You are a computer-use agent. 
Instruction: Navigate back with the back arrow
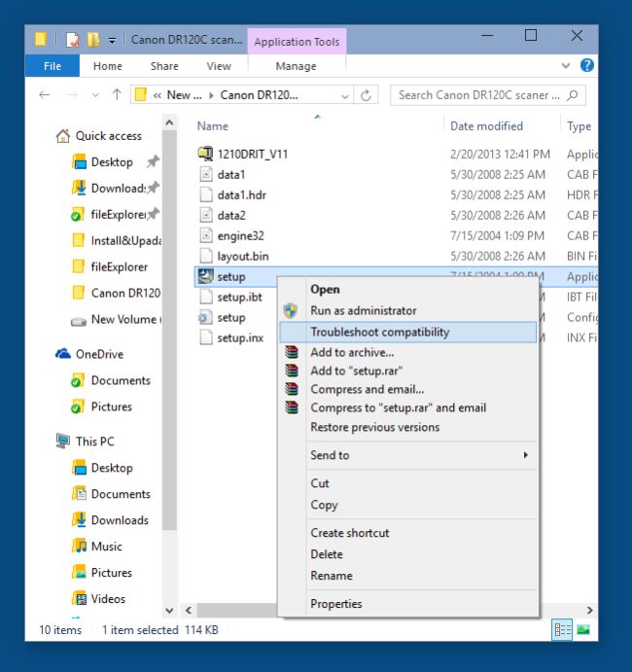pyautogui.click(x=45, y=94)
